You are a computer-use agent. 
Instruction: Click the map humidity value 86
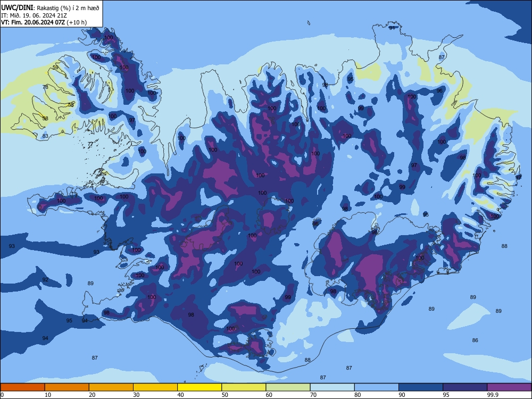(475, 340)
